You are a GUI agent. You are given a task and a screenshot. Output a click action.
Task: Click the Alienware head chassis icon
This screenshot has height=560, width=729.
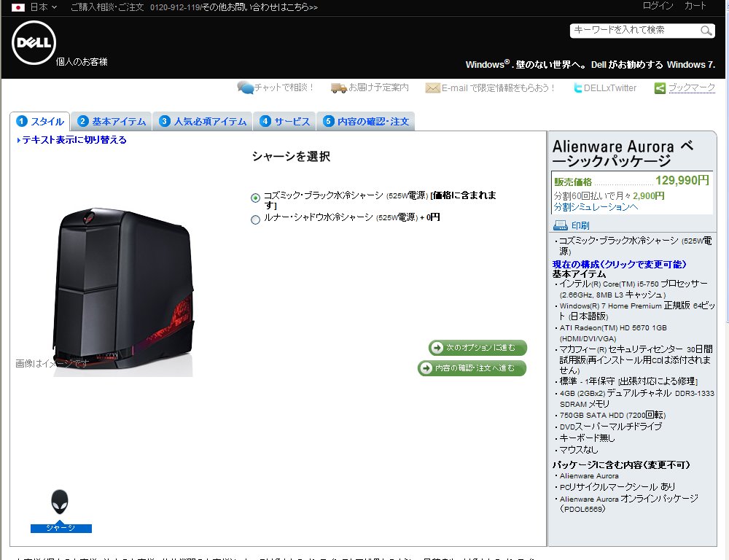click(x=61, y=502)
